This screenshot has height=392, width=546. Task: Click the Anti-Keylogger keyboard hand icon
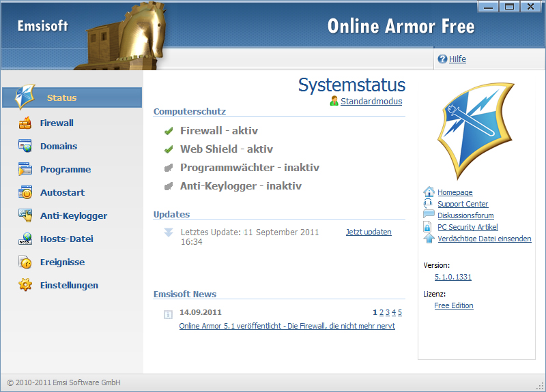[25, 215]
